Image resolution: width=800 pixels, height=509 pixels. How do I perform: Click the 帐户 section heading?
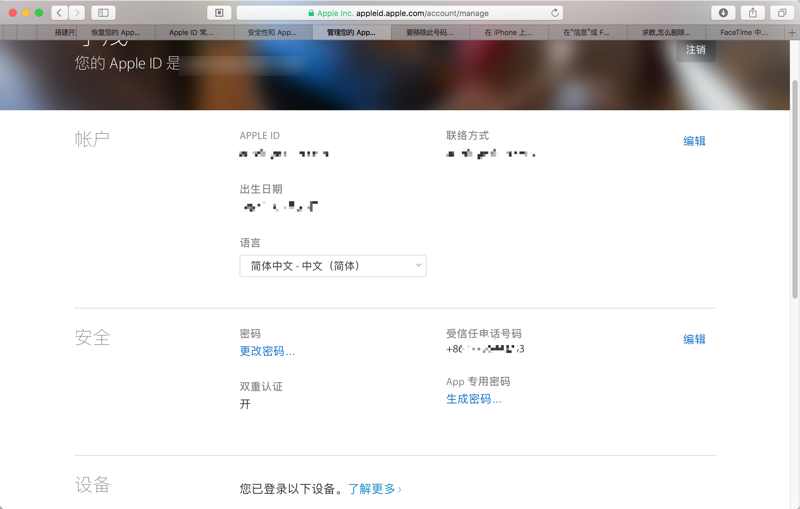click(x=92, y=139)
